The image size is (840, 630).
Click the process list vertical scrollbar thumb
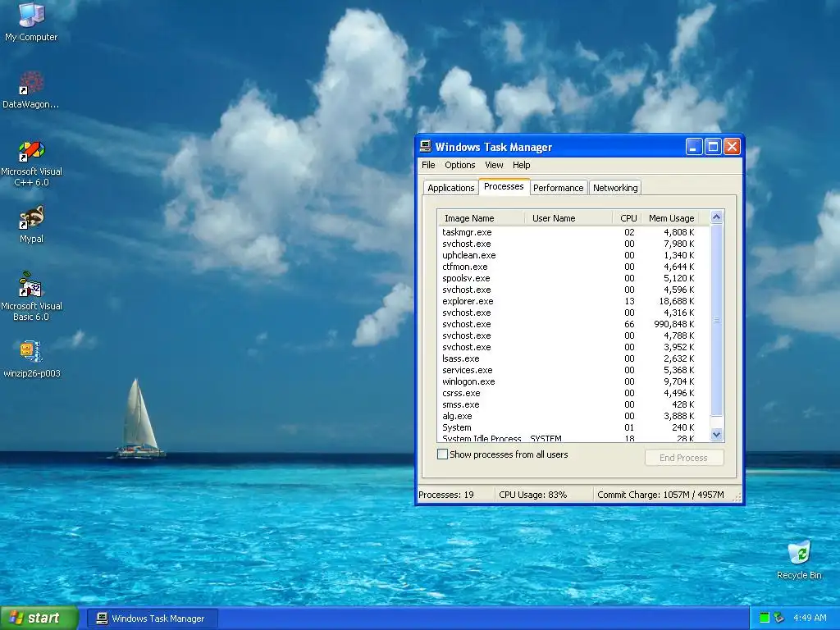pyautogui.click(x=716, y=321)
